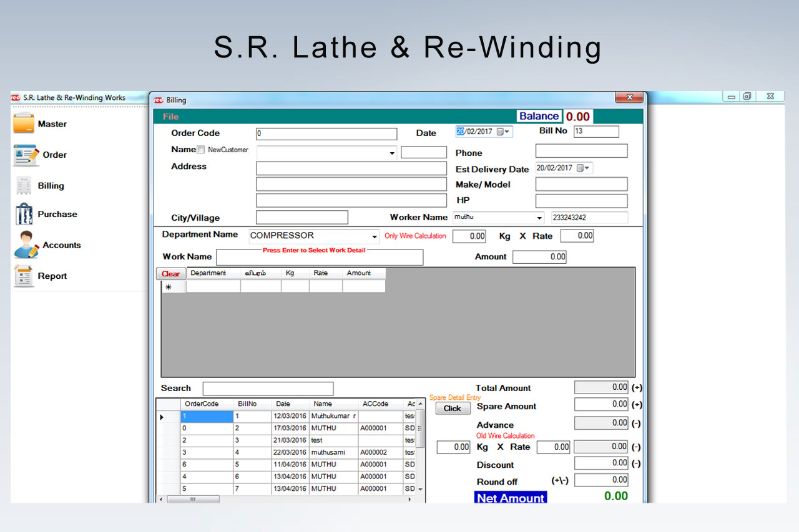This screenshot has width=799, height=532.
Task: Open the Billing module icon in sidebar
Action: pyautogui.click(x=24, y=186)
